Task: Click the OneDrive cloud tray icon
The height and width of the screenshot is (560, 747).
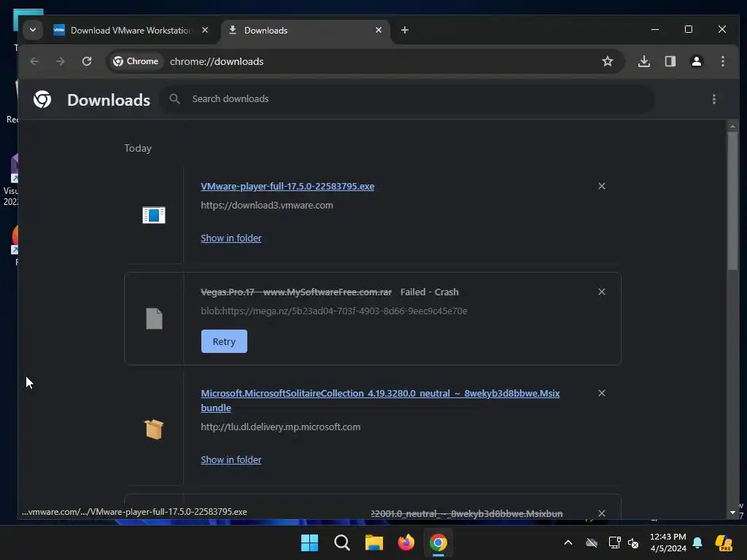Action: pyautogui.click(x=591, y=542)
